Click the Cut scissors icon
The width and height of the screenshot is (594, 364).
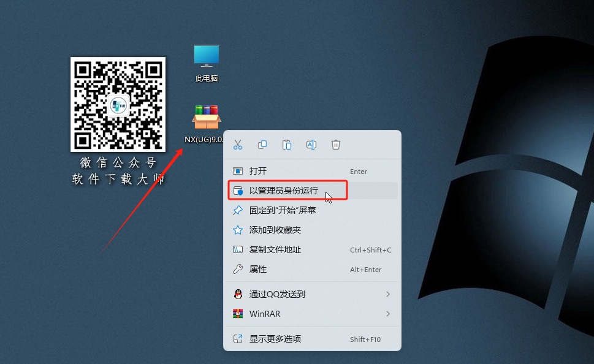[238, 145]
